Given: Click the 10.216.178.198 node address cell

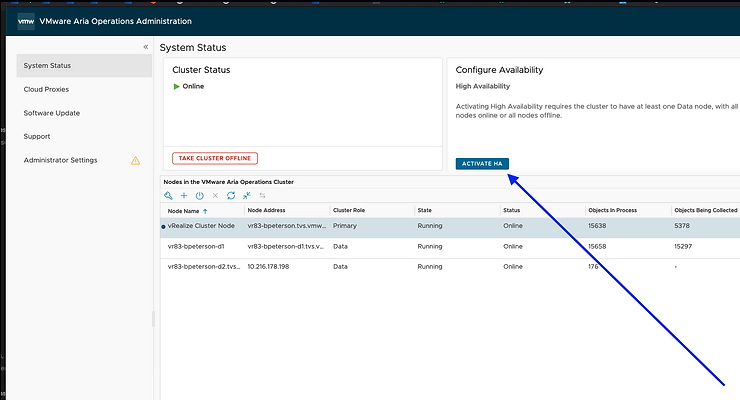Looking at the screenshot, I should tap(268, 267).
